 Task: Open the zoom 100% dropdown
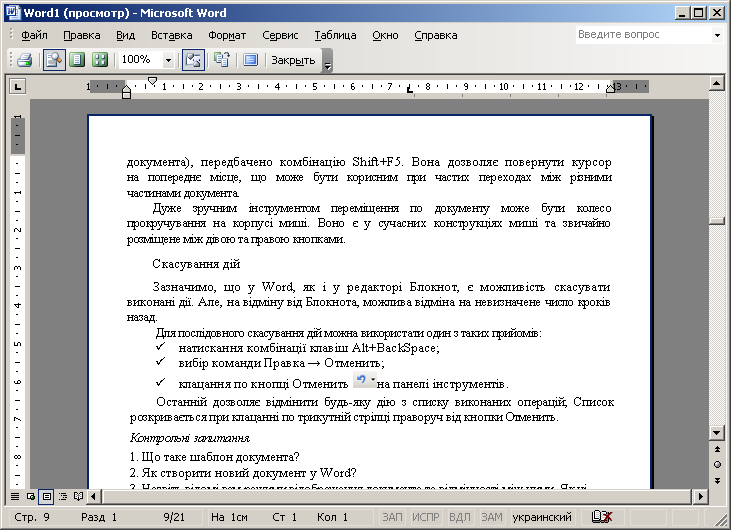coord(168,60)
